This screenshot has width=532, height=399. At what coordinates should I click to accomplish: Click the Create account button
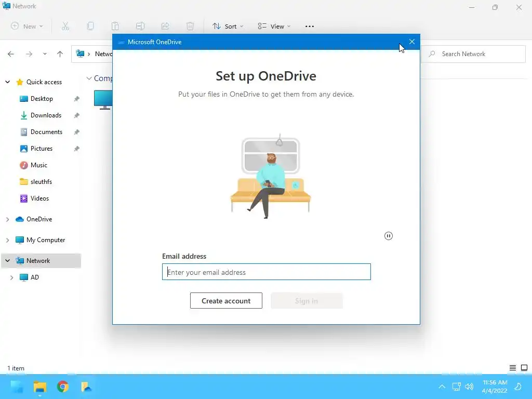(226, 301)
